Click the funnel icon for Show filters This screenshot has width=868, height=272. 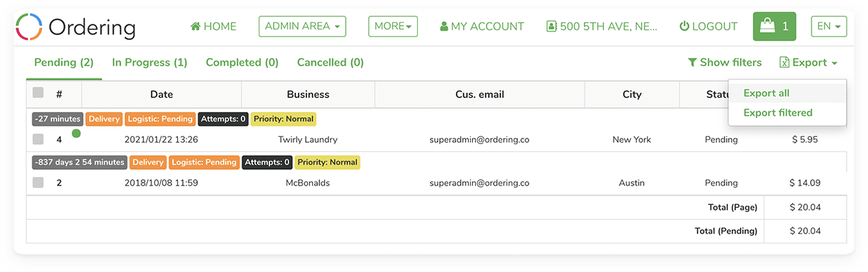692,63
